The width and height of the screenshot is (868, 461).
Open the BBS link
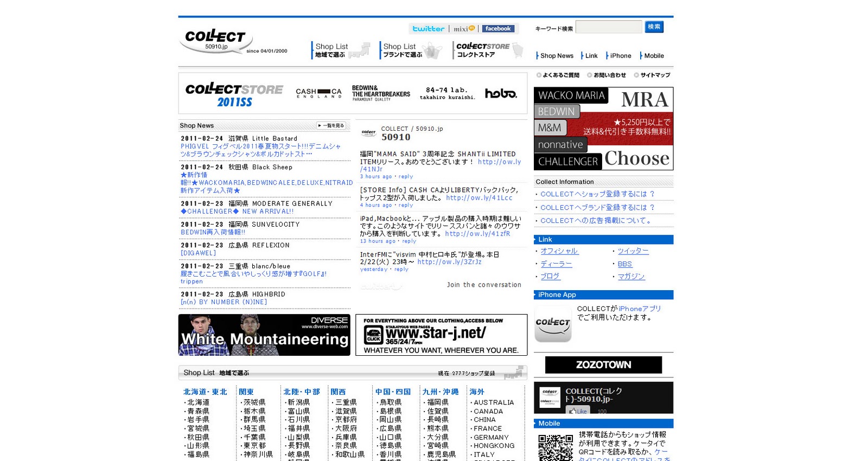click(624, 264)
